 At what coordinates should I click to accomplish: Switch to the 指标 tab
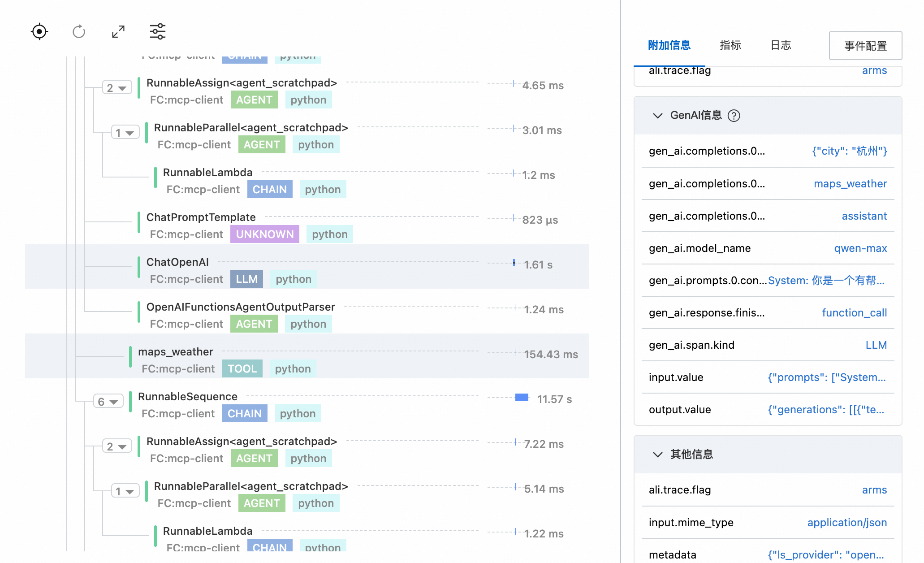click(x=730, y=45)
